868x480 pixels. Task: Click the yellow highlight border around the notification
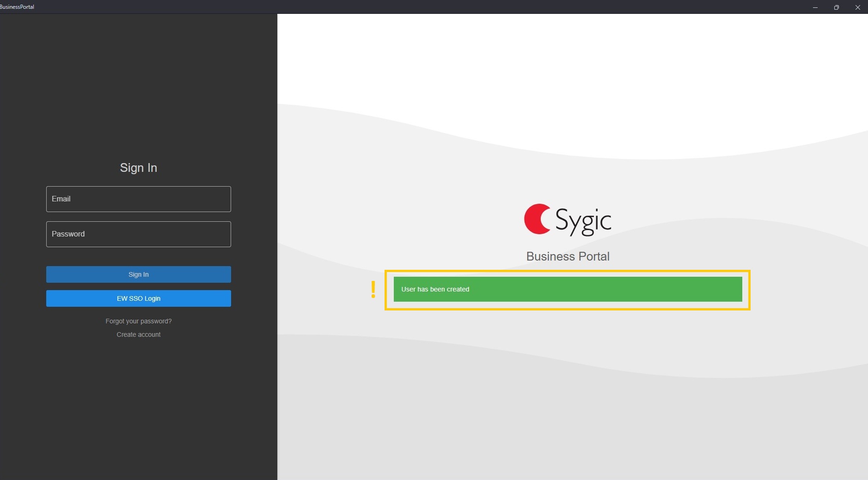[x=568, y=271]
